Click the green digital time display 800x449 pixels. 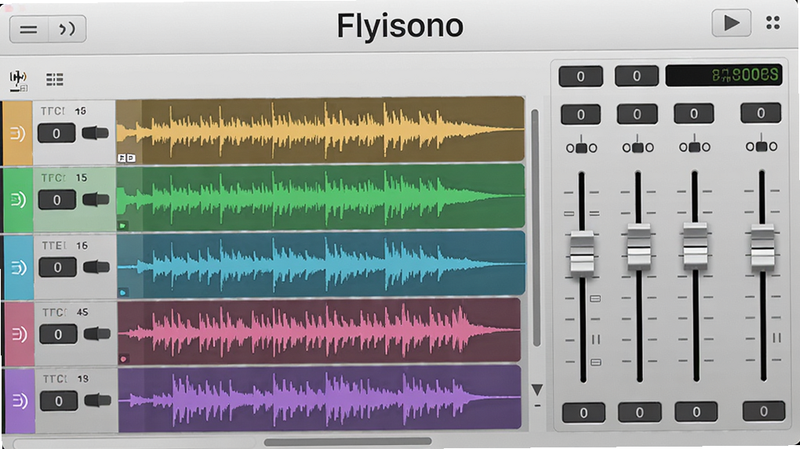(x=723, y=75)
